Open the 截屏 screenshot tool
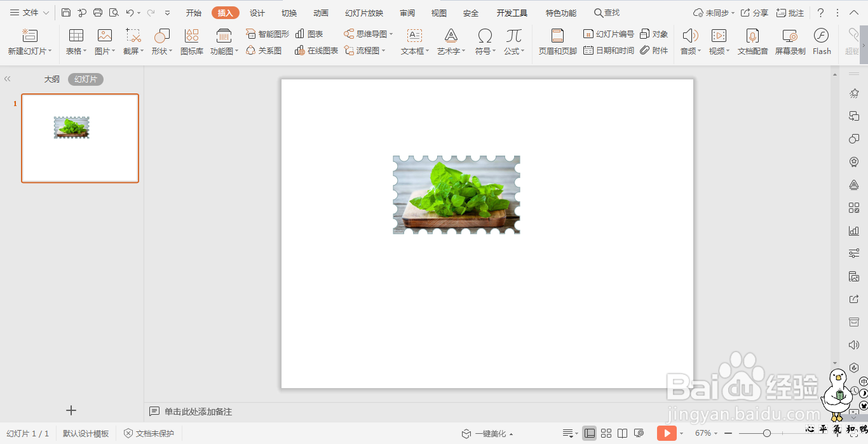This screenshot has width=868, height=444. coord(133,42)
